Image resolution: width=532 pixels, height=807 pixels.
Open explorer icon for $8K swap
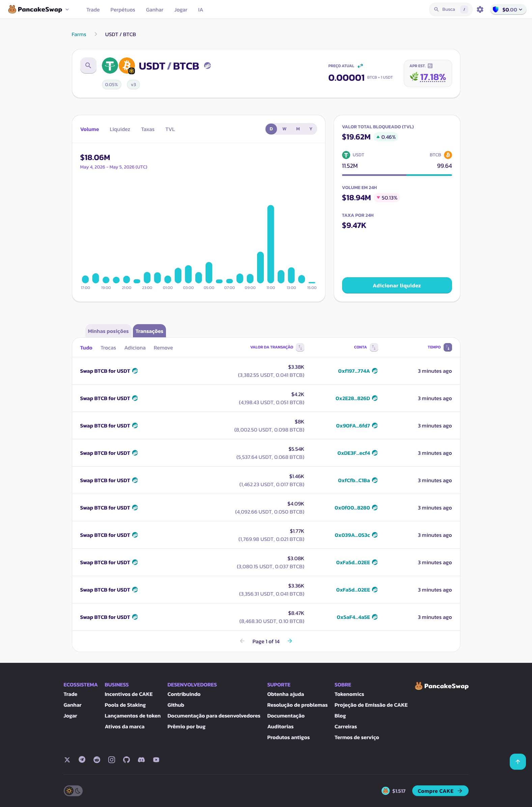(x=135, y=425)
